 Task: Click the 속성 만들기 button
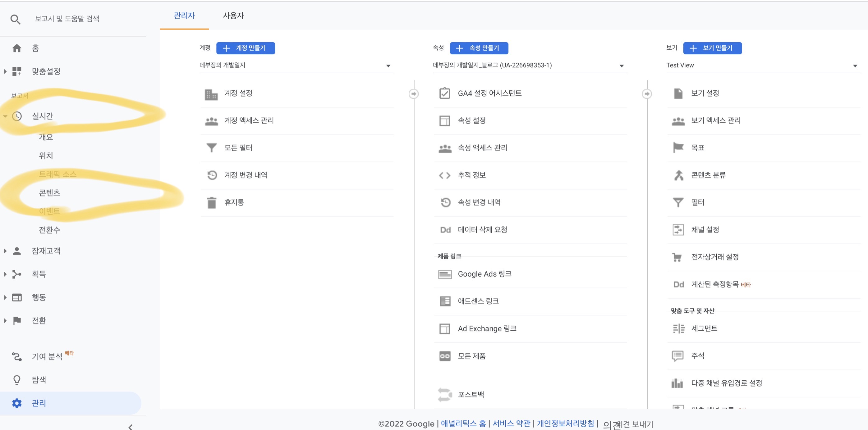479,48
